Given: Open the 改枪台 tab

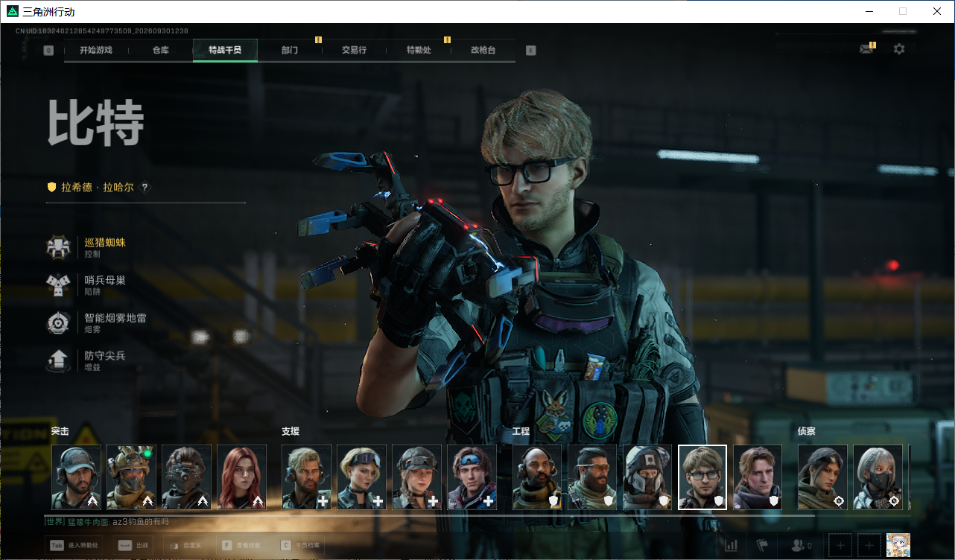Looking at the screenshot, I should pos(483,51).
